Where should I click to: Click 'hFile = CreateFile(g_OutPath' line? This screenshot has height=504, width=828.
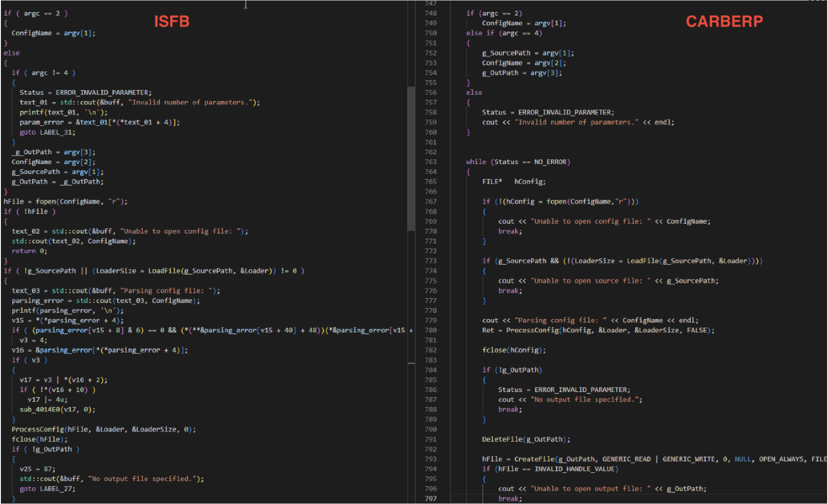[655, 459]
